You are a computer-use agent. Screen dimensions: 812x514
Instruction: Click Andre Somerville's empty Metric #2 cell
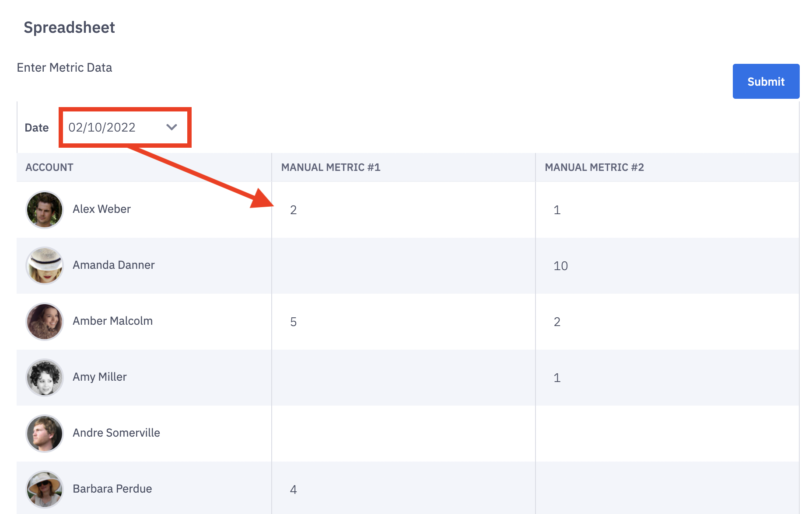(x=666, y=434)
